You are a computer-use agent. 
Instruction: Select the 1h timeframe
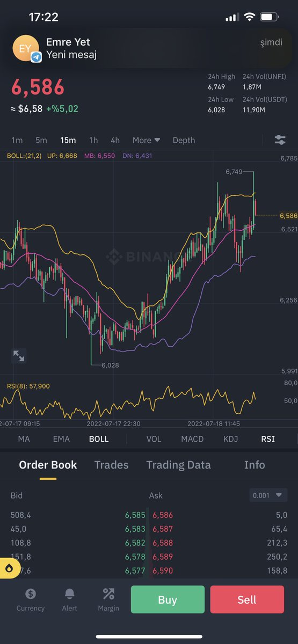pos(93,140)
